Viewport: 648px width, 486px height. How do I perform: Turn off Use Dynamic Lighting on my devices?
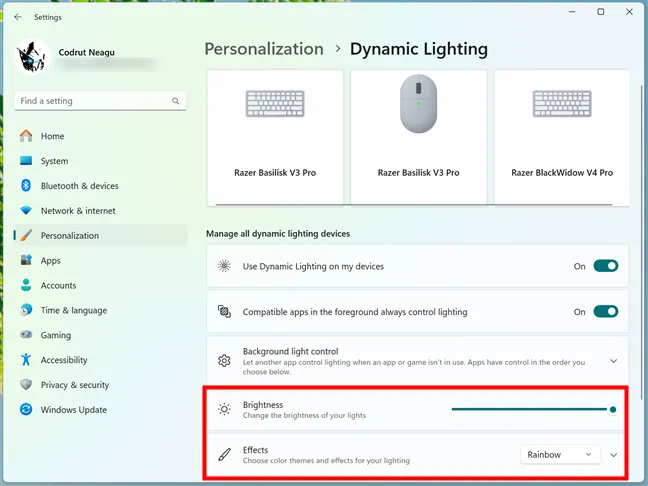pos(605,266)
